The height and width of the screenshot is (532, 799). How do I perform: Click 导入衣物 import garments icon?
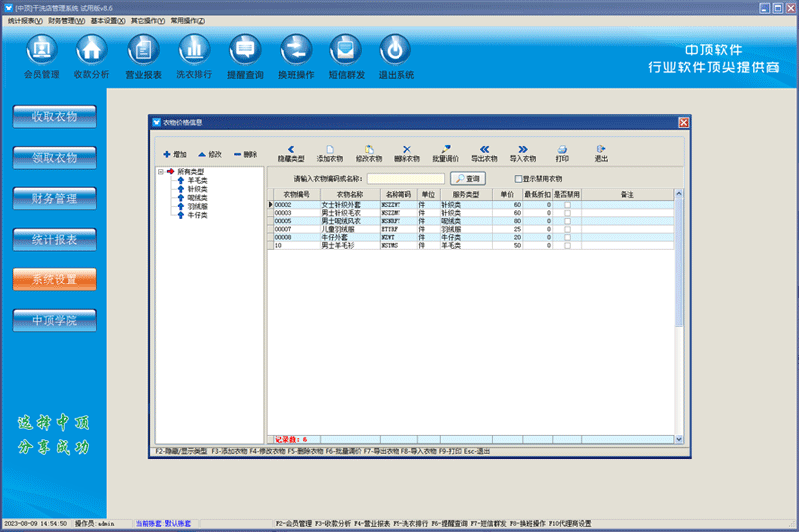coord(523,149)
